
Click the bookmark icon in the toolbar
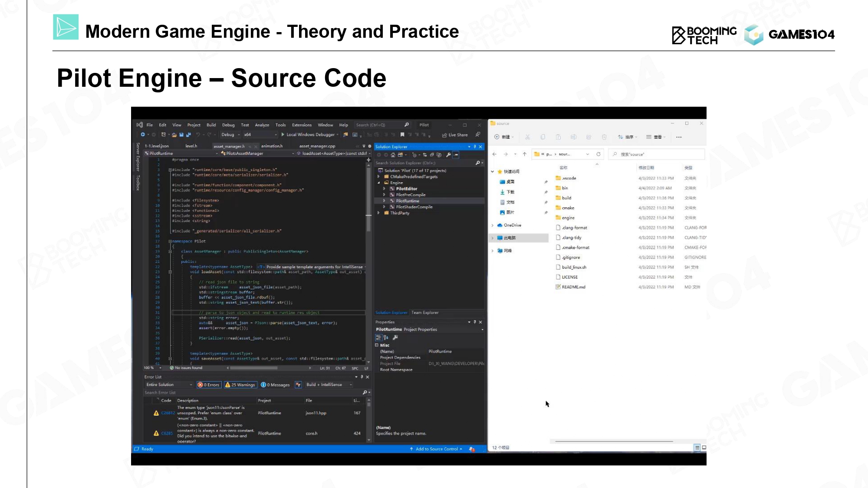[x=402, y=135]
